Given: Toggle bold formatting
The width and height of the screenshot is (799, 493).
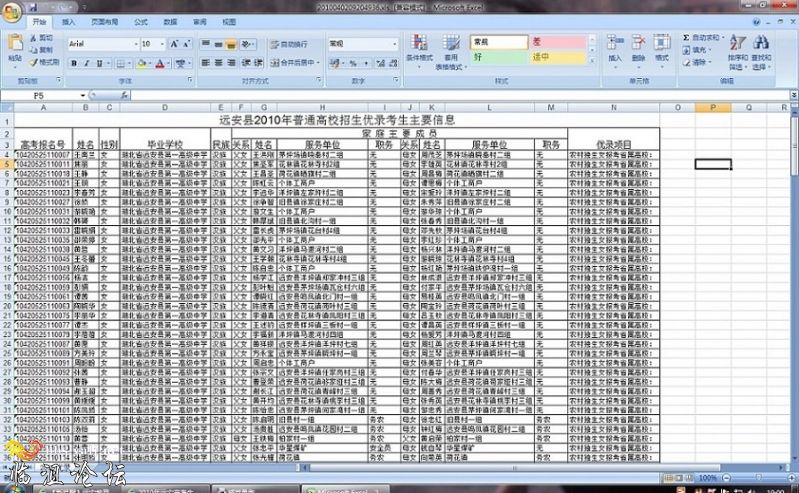Looking at the screenshot, I should click(73, 63).
